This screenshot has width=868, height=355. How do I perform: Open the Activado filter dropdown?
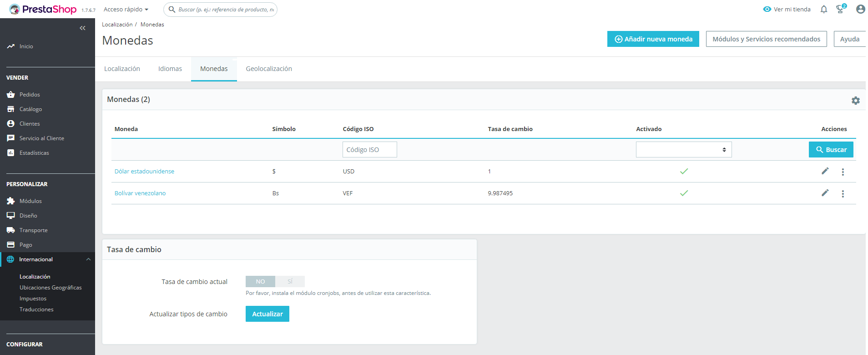pos(684,150)
